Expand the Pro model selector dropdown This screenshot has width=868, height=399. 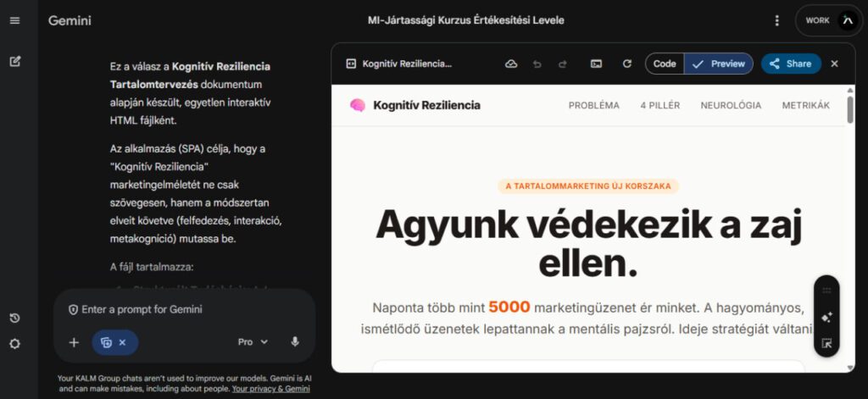pyautogui.click(x=253, y=341)
